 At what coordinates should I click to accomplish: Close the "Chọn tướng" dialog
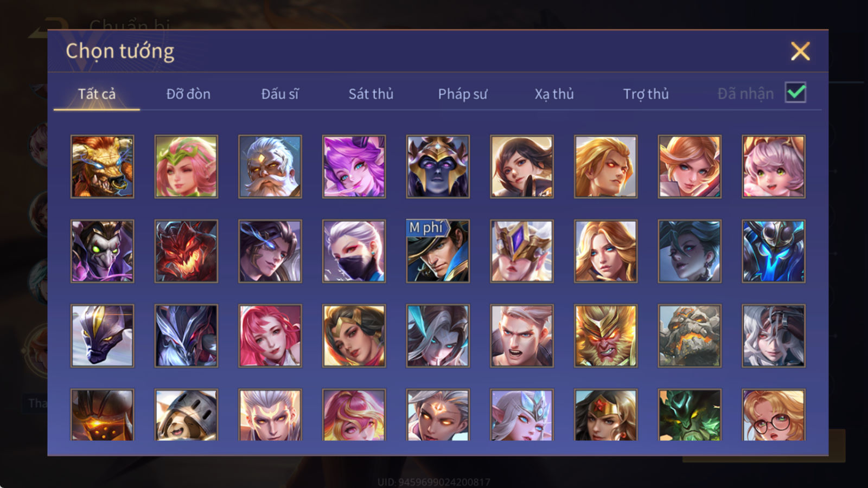[x=800, y=51]
